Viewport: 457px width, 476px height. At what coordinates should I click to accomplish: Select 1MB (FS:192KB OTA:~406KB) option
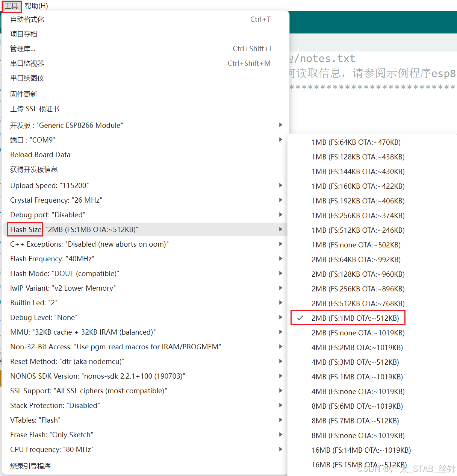pos(372,201)
